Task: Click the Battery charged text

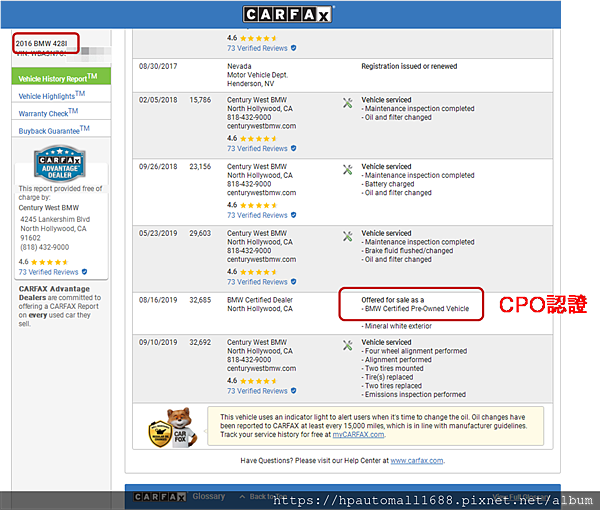Action: coord(390,184)
